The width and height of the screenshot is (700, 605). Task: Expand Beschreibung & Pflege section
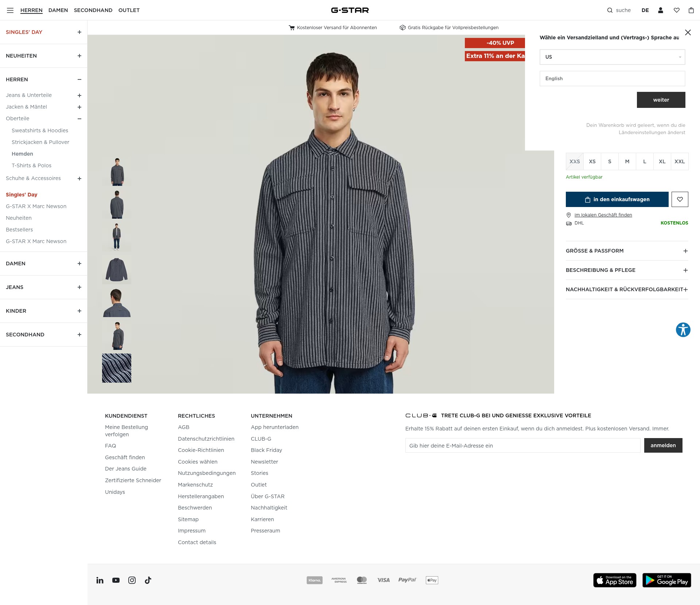click(x=627, y=270)
